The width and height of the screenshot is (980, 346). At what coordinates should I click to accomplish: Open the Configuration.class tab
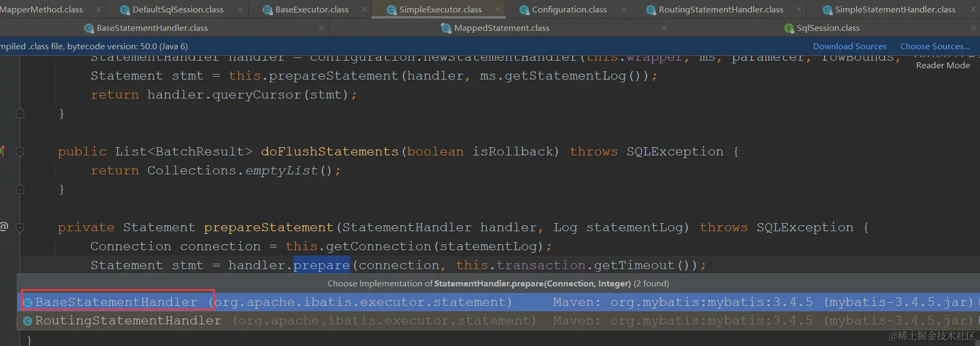point(569,10)
